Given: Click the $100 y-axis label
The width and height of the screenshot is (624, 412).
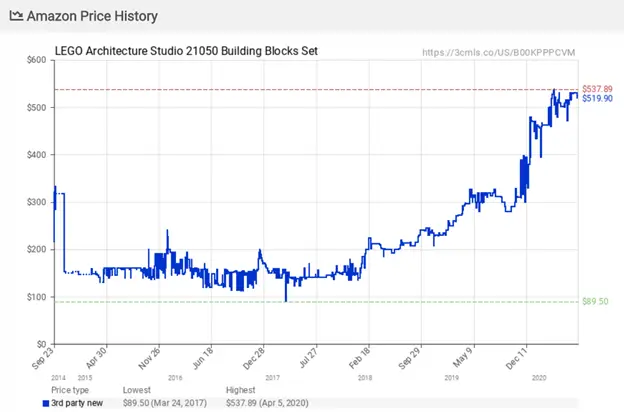Looking at the screenshot, I should coord(36,297).
